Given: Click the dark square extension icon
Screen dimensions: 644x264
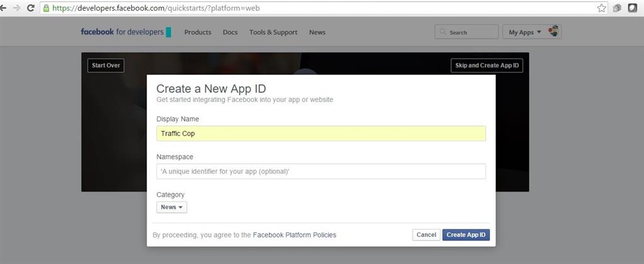Looking at the screenshot, I should pyautogui.click(x=632, y=8).
